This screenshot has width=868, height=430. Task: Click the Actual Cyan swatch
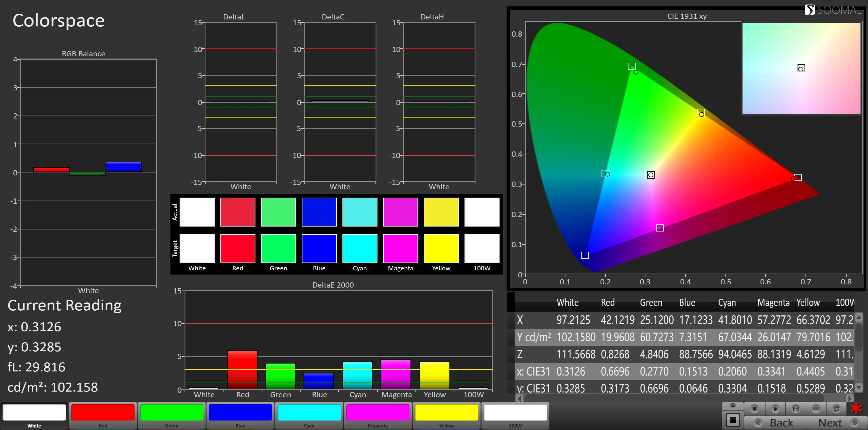tap(359, 212)
